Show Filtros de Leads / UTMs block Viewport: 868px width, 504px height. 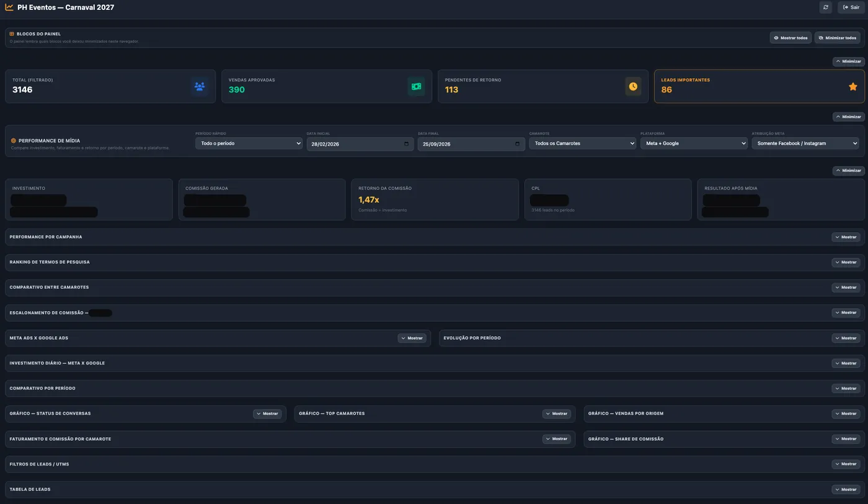click(x=846, y=464)
